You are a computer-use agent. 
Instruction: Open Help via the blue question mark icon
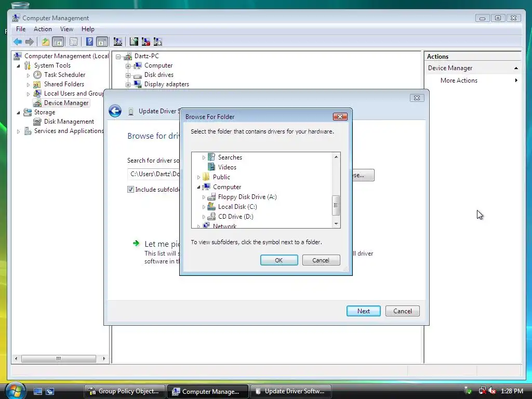coord(89,42)
